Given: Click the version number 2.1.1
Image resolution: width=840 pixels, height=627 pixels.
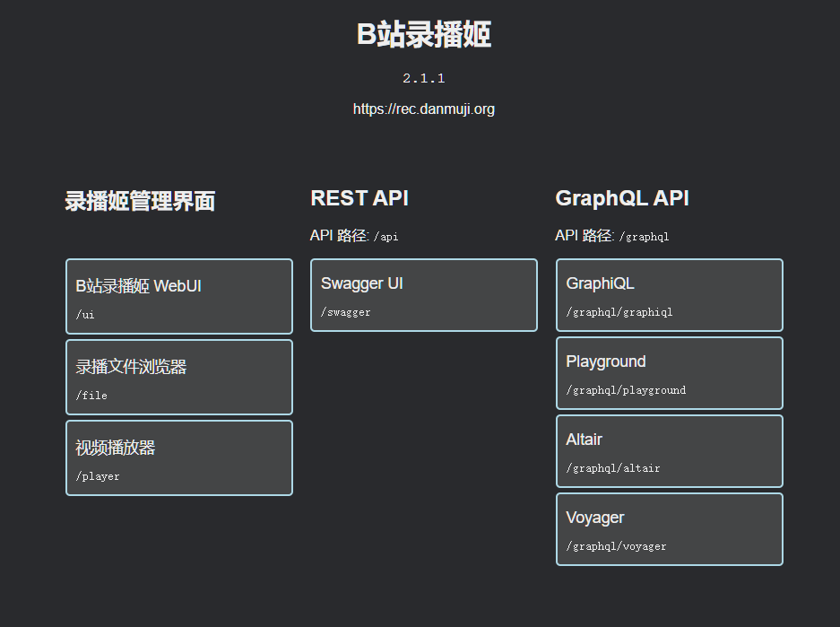Looking at the screenshot, I should (x=423, y=79).
